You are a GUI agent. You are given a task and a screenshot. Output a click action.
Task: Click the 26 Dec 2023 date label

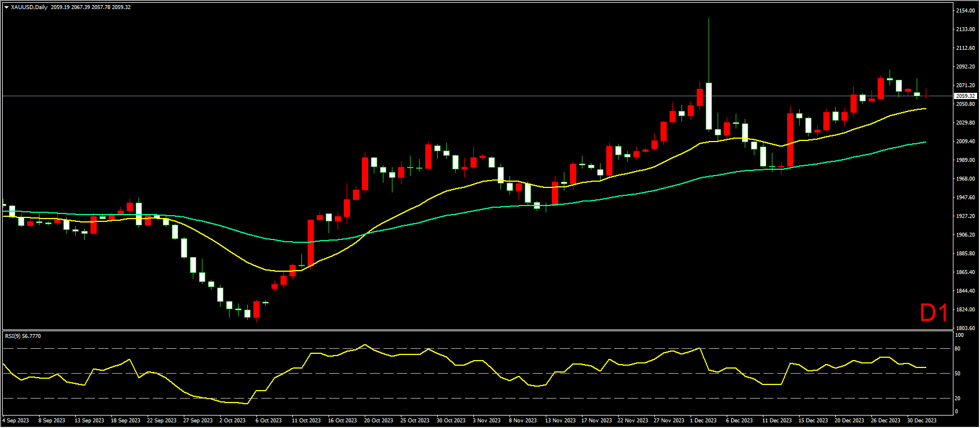tap(885, 421)
